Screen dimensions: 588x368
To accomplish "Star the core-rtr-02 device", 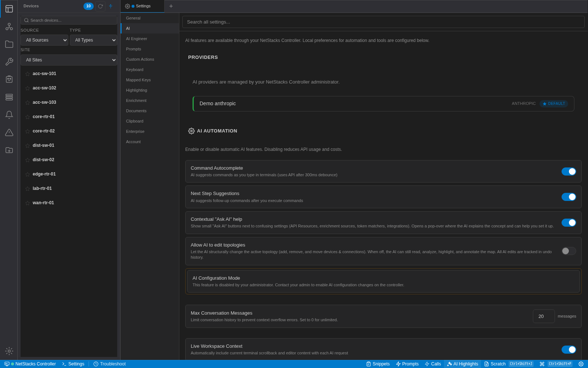I will (28, 131).
